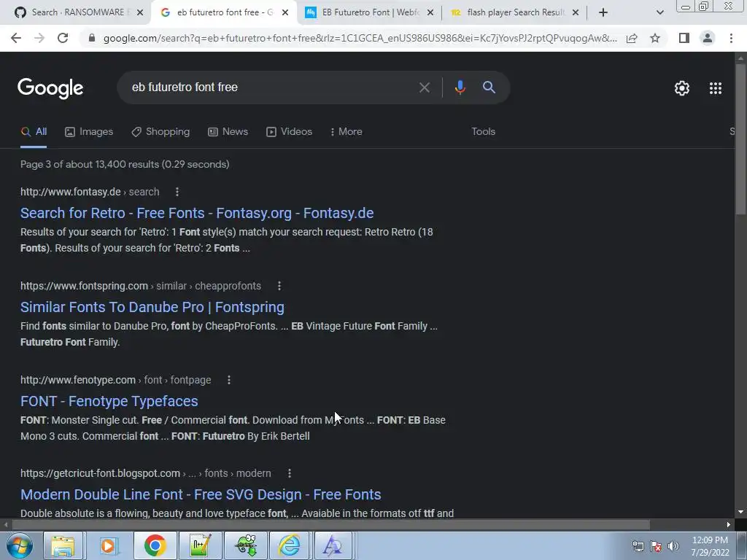Click the browser address bar URL
The image size is (747, 560).
(360, 38)
